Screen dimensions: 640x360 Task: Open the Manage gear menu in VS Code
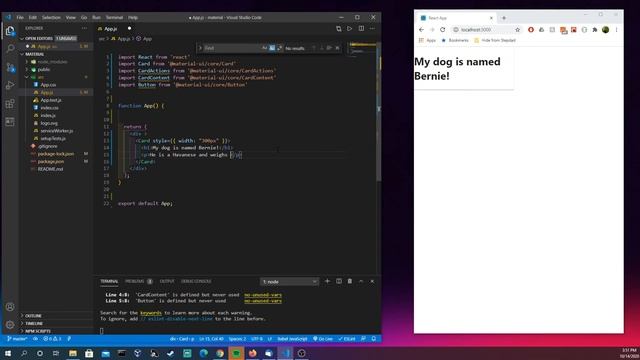(x=10, y=325)
